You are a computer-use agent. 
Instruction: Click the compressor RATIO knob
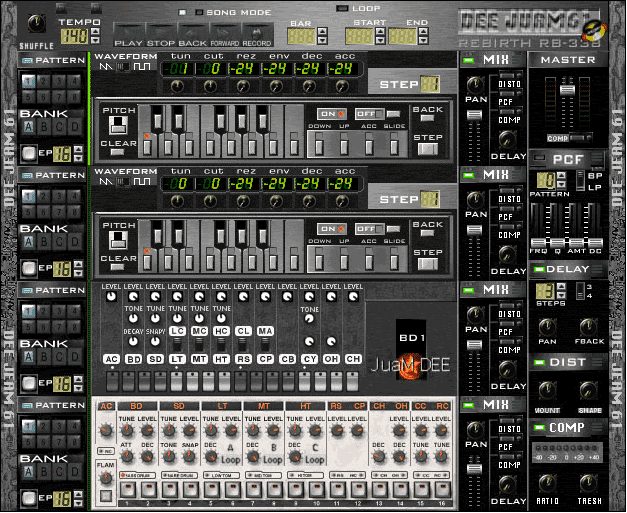[547, 483]
